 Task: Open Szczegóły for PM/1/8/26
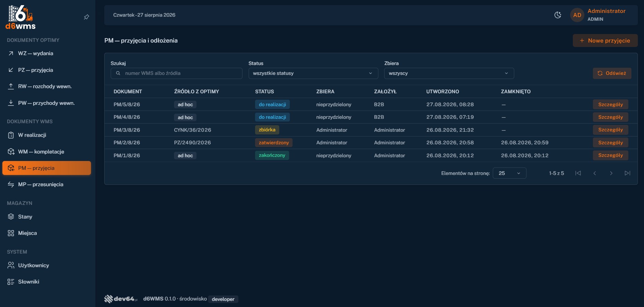pos(611,155)
